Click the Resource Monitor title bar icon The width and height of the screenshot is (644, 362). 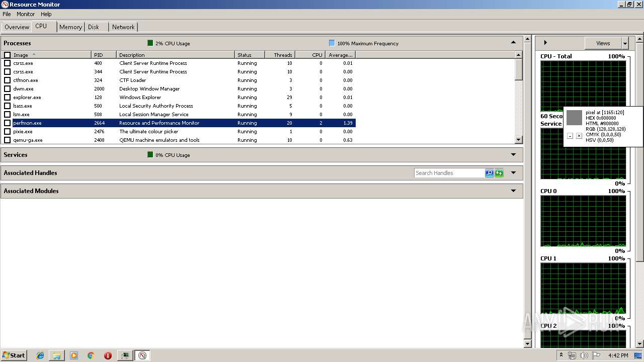click(x=5, y=5)
